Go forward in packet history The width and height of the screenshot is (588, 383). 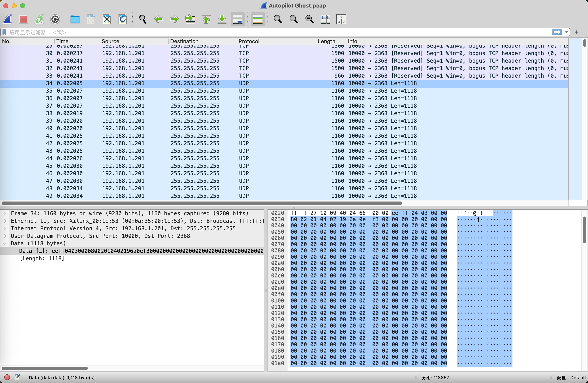click(x=174, y=19)
